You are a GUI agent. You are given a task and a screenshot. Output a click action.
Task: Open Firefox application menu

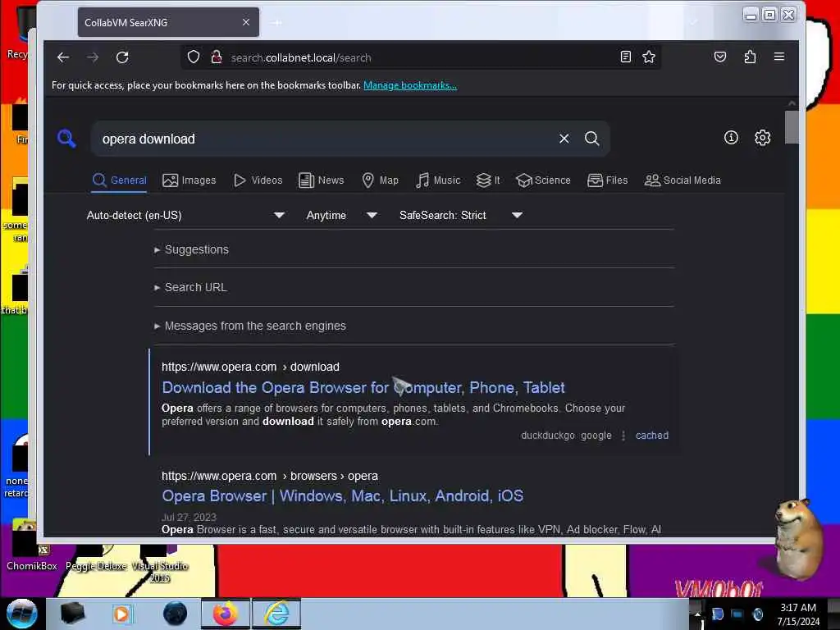(779, 57)
